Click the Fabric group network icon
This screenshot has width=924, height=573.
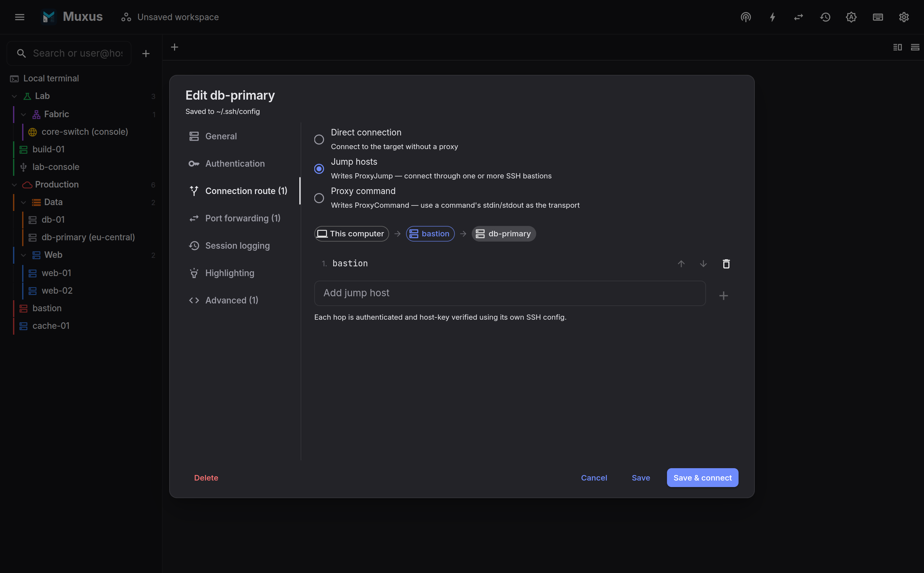(36, 115)
